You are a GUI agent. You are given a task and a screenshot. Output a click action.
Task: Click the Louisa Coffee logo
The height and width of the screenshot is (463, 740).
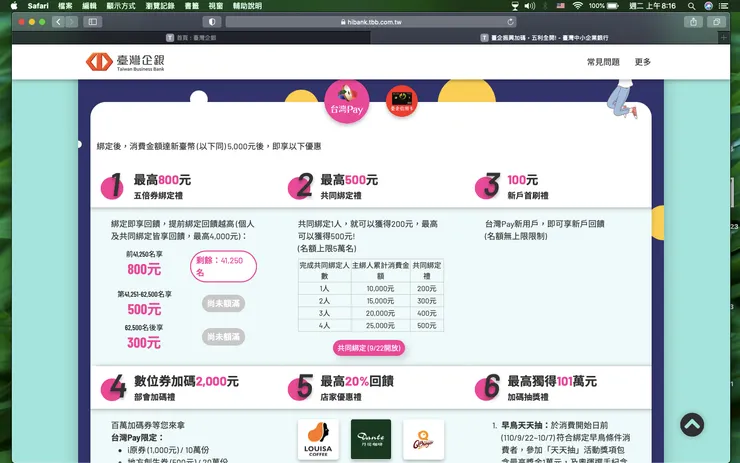click(318, 439)
